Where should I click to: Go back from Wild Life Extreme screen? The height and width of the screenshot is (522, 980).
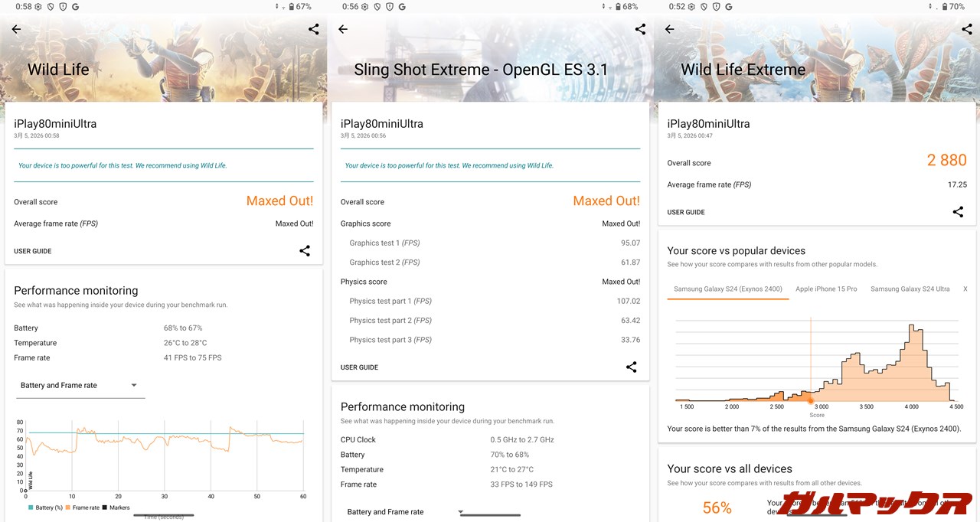pos(670,30)
